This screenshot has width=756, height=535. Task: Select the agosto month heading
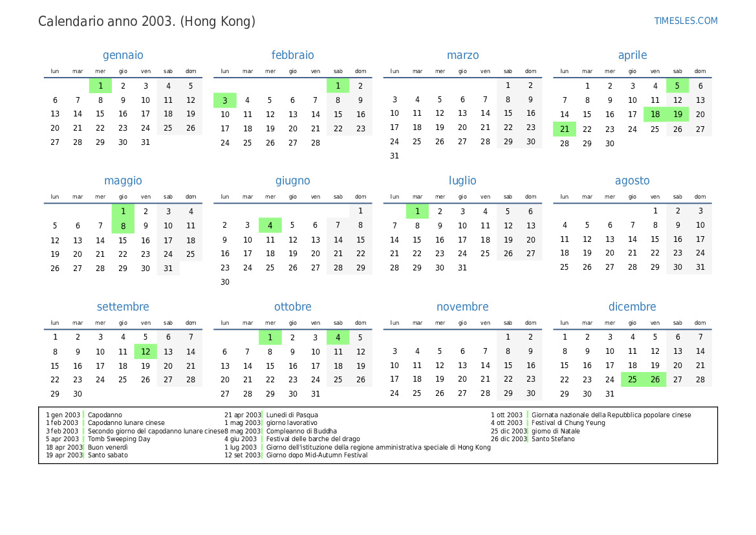point(632,180)
